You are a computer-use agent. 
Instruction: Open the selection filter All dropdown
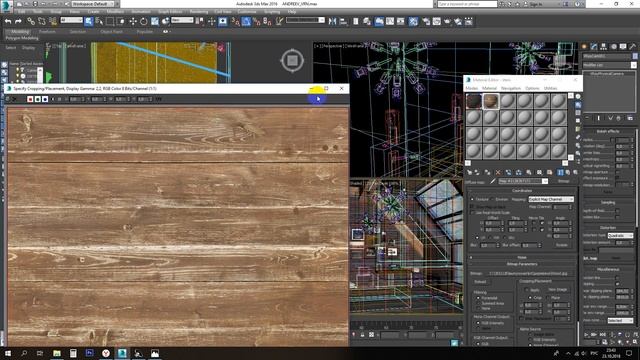tap(71, 20)
